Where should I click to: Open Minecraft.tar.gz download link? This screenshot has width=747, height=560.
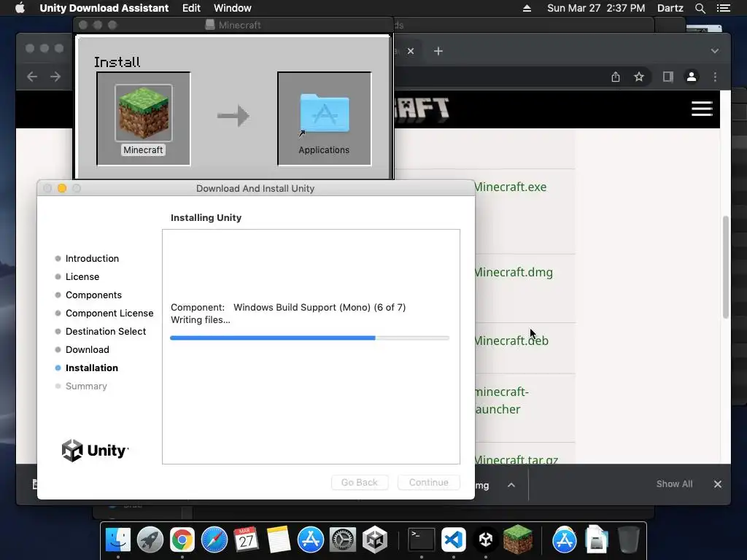[x=516, y=459]
